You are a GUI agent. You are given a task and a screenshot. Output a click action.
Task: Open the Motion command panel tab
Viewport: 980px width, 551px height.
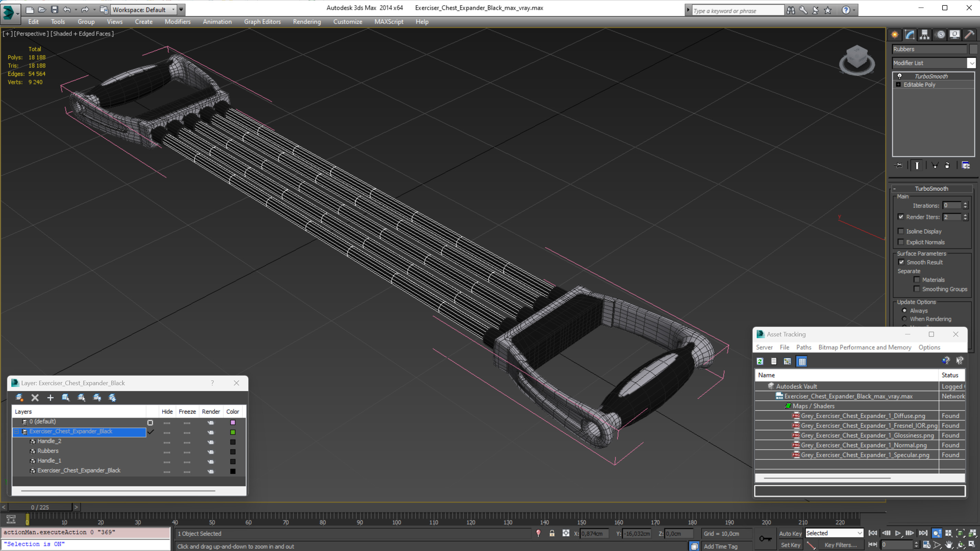pyautogui.click(x=940, y=35)
